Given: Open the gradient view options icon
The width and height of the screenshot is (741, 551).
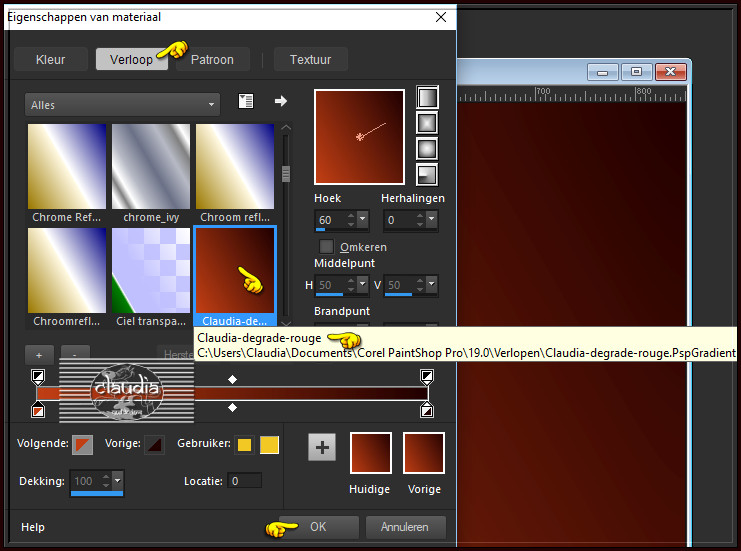Looking at the screenshot, I should (246, 101).
